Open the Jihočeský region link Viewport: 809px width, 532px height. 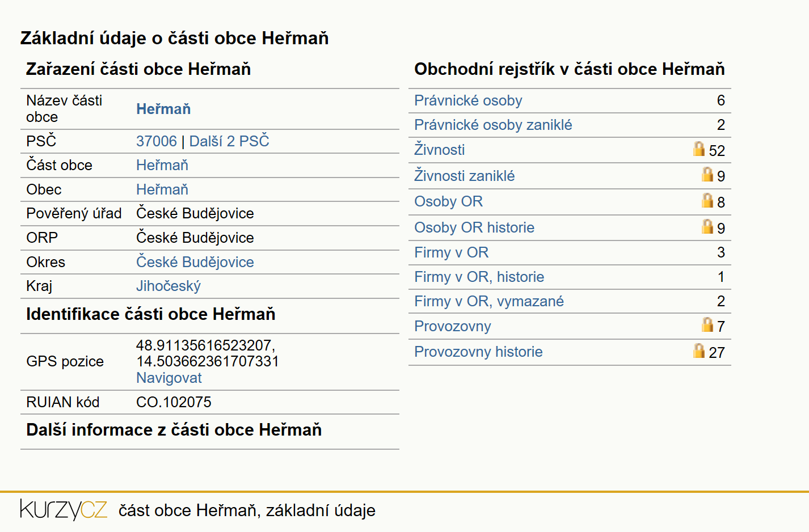pos(168,286)
